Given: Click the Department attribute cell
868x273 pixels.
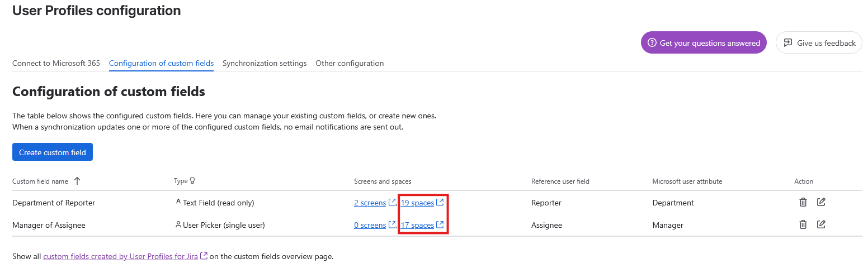Looking at the screenshot, I should (x=673, y=203).
